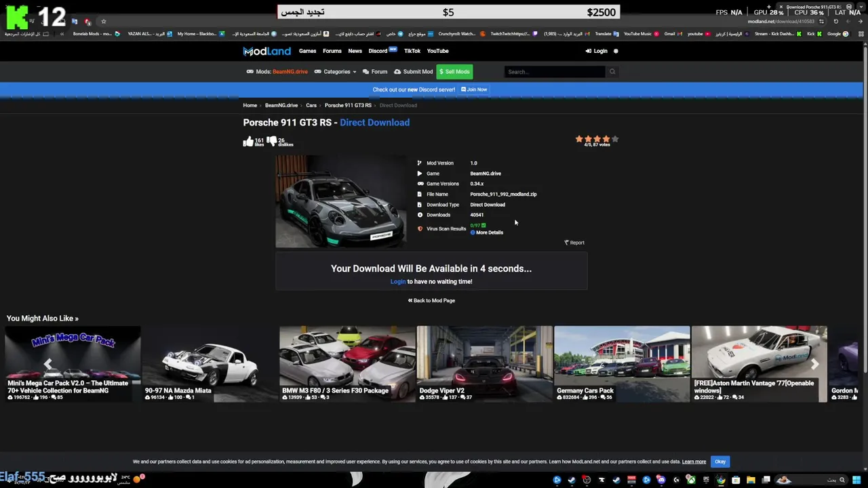Open Epic Games Launcher from taskbar

(x=706, y=480)
